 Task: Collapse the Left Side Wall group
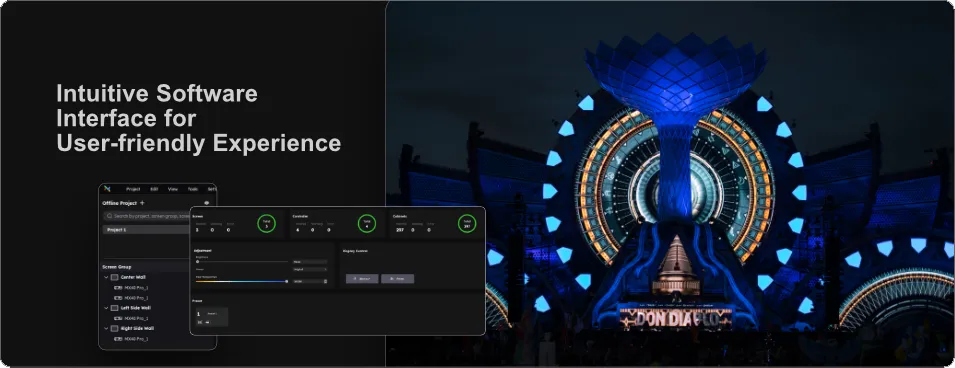point(107,308)
